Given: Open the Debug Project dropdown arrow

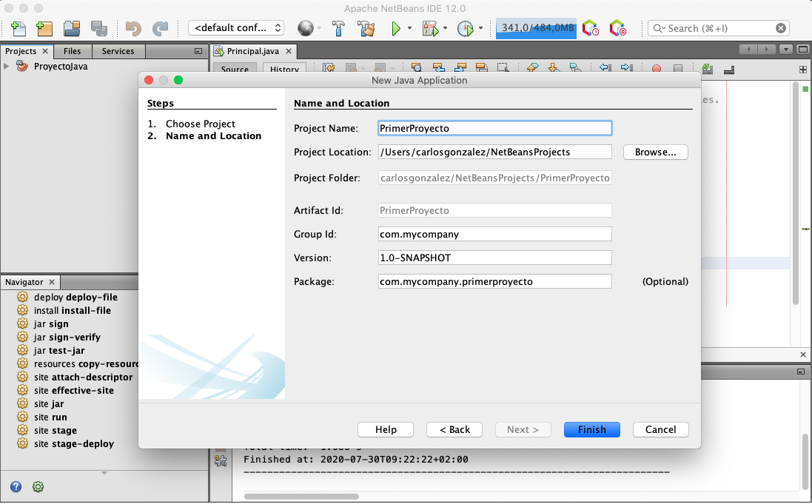Looking at the screenshot, I should 445,28.
